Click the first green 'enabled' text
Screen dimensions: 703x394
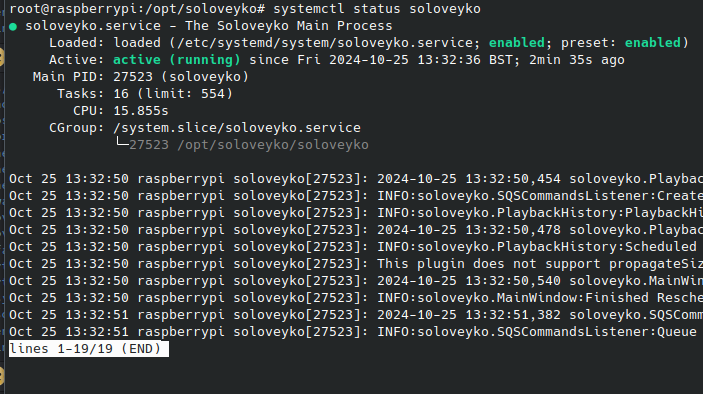[x=516, y=43]
